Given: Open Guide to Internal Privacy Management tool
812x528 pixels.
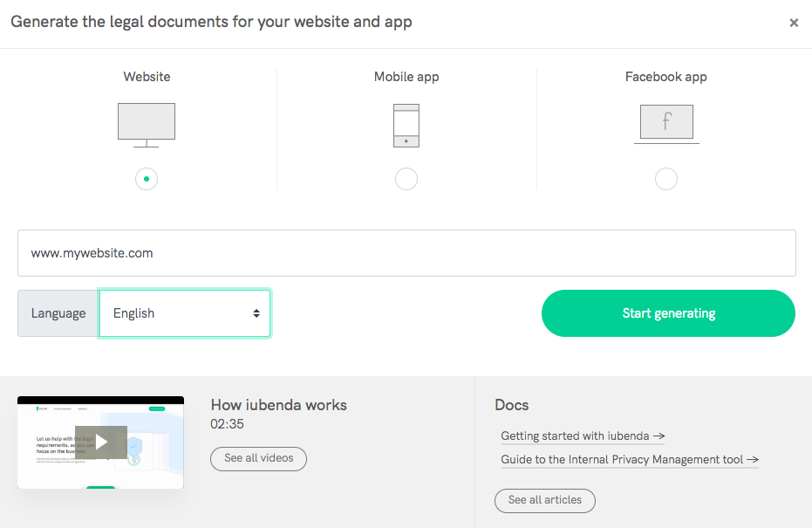Looking at the screenshot, I should [629, 460].
